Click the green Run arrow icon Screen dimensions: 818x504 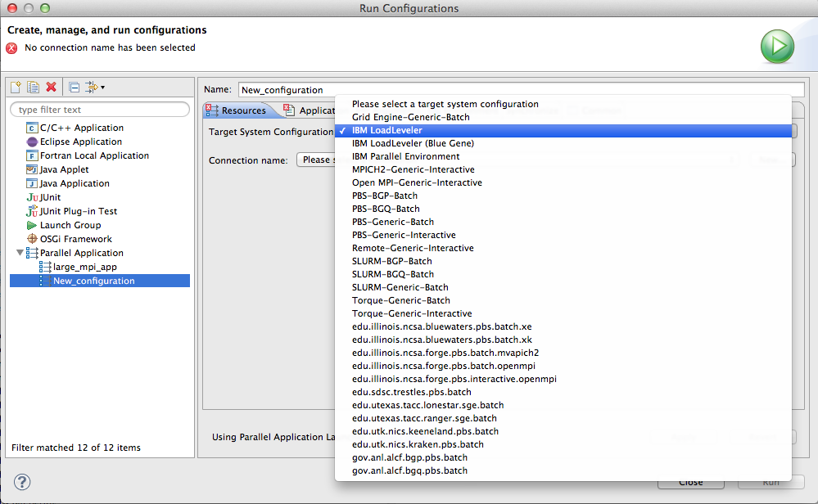point(777,47)
